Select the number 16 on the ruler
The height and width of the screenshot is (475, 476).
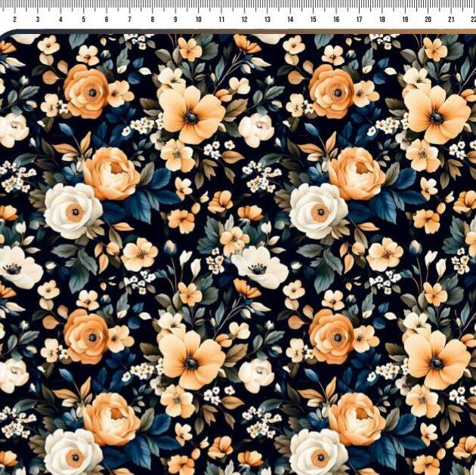pos(336,20)
